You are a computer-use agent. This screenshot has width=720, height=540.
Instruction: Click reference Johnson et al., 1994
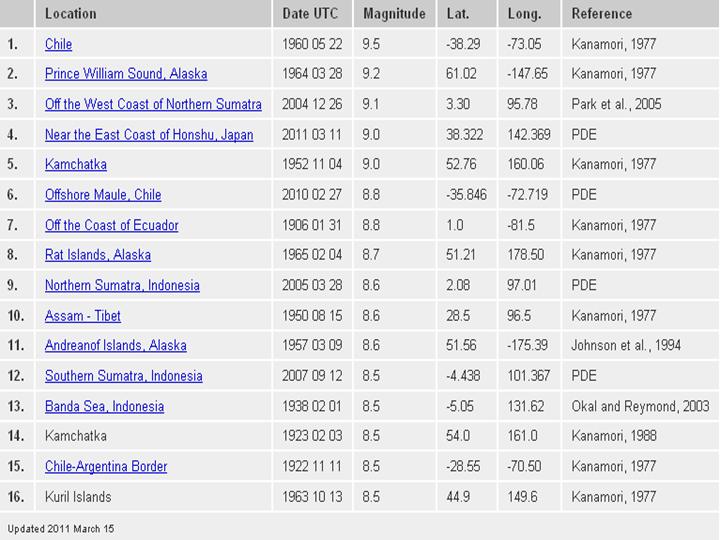tap(626, 345)
